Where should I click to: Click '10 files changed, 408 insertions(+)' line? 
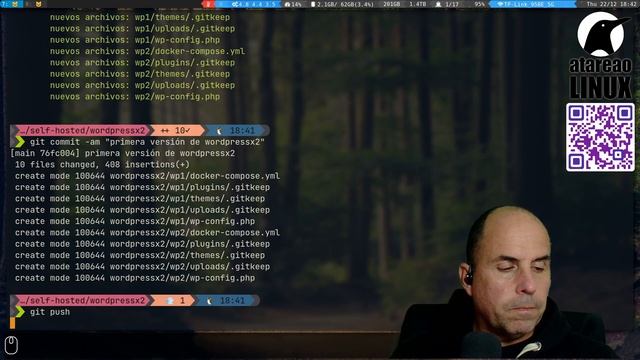point(102,165)
